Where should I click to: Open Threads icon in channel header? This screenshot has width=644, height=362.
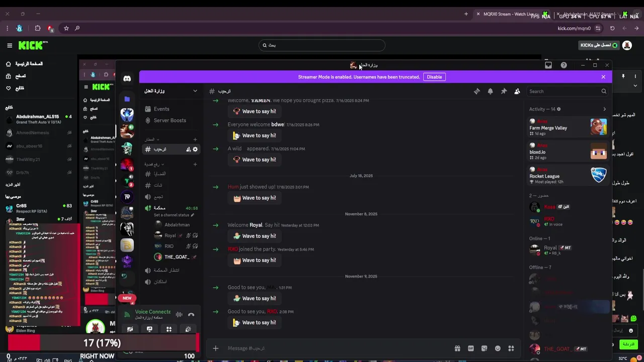click(x=477, y=91)
